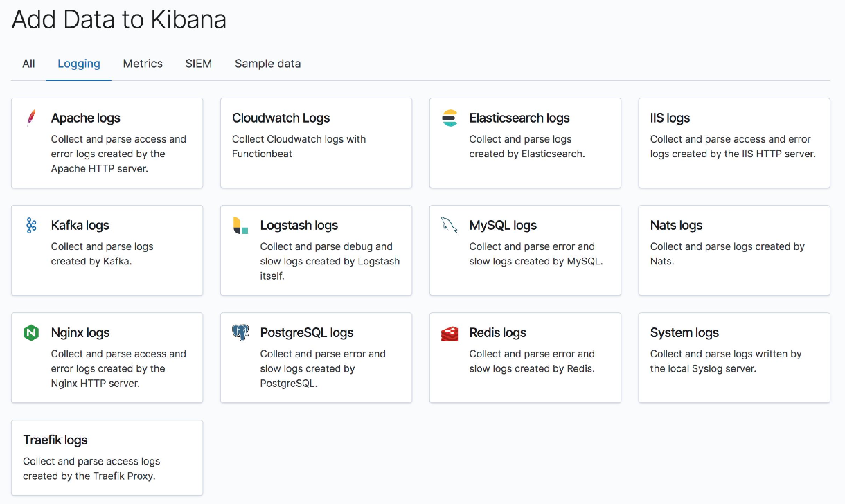Click the 'Add Data to Kibana' heading
Viewport: 845px width, 504px height.
point(119,19)
